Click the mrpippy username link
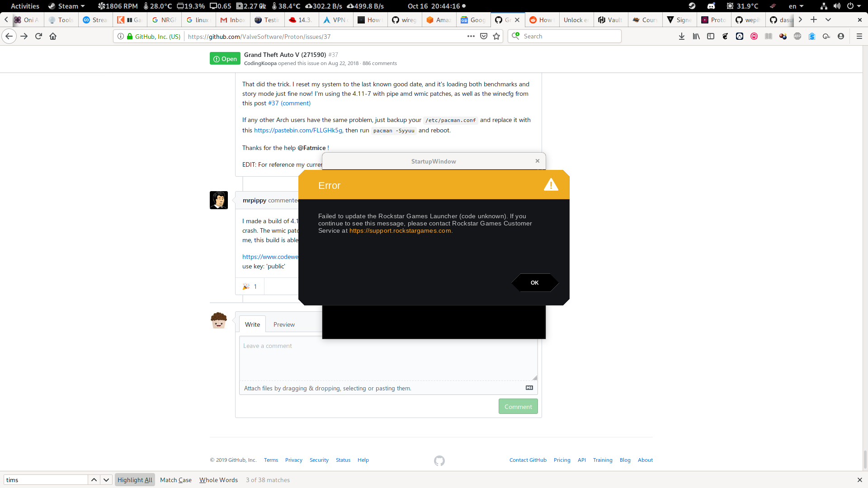Image resolution: width=868 pixels, height=488 pixels. (255, 200)
